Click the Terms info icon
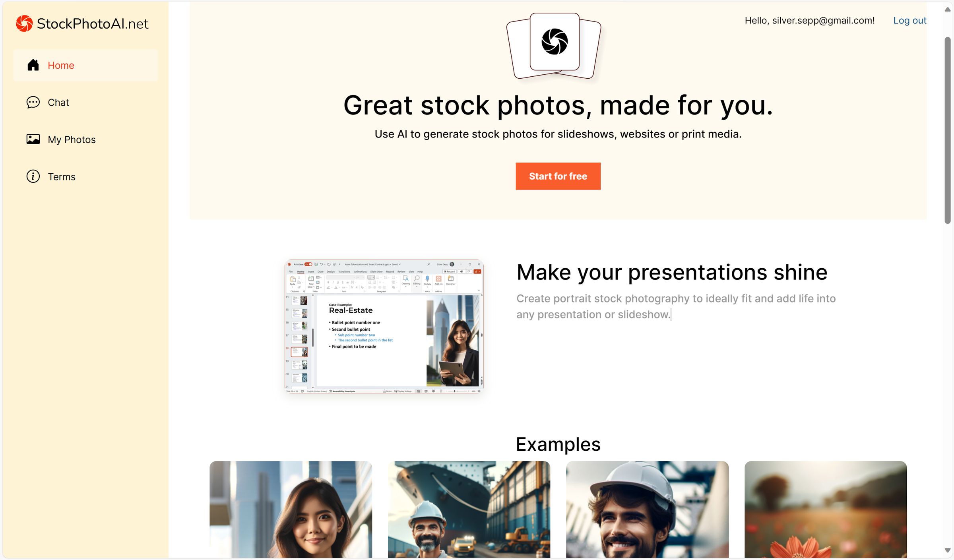Screen dimensions: 954x560 pos(33,176)
